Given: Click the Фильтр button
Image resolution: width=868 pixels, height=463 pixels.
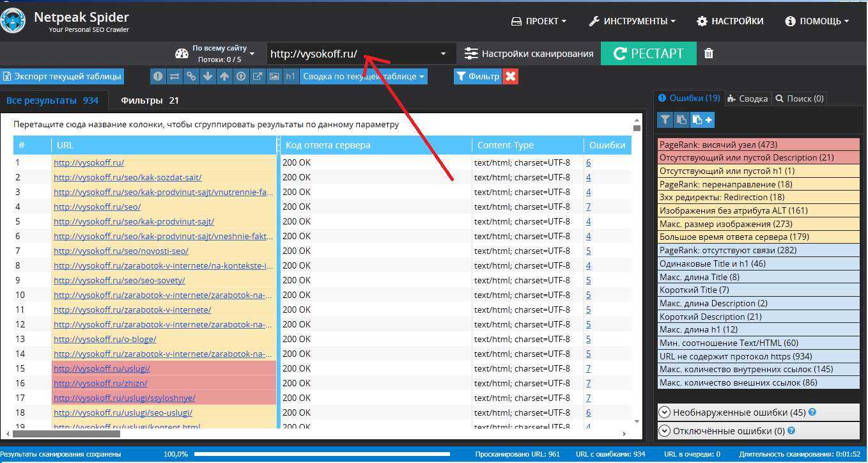Looking at the screenshot, I should pyautogui.click(x=477, y=77).
